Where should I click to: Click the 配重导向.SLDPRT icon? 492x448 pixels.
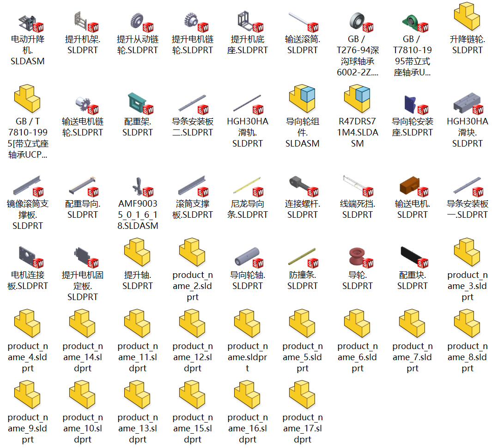click(84, 186)
